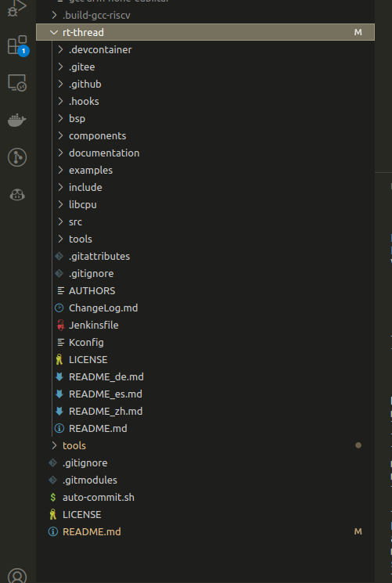Click the info icon beside modified README.md

click(52, 531)
